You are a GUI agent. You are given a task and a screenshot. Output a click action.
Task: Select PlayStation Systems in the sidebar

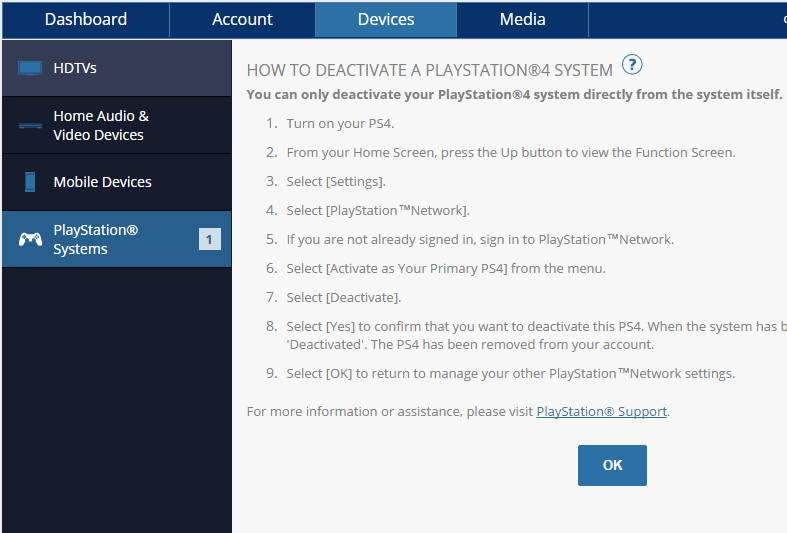117,239
